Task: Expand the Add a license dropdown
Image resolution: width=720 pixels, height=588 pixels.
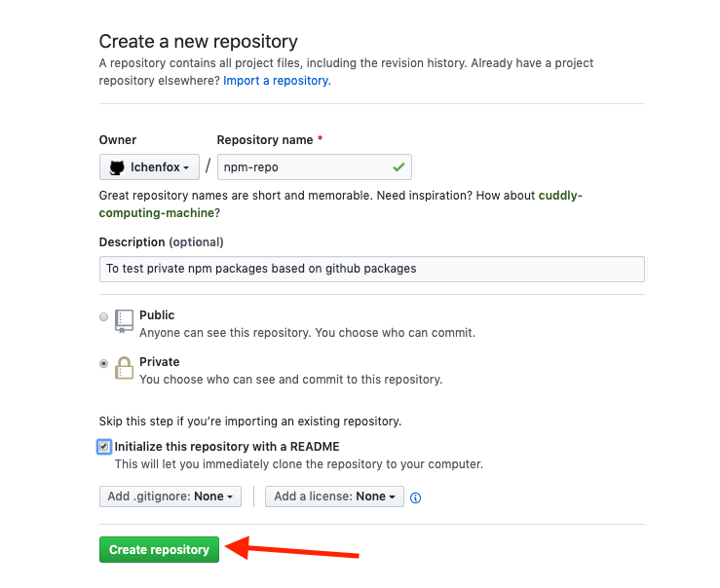Action: click(334, 496)
